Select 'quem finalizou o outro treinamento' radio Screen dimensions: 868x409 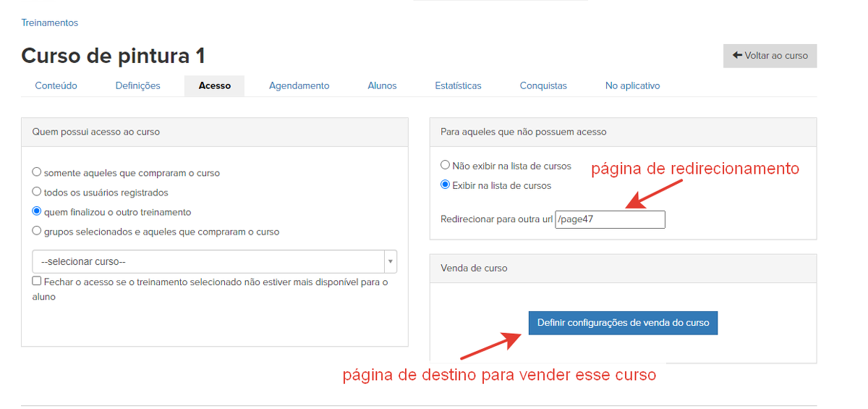[x=37, y=211]
